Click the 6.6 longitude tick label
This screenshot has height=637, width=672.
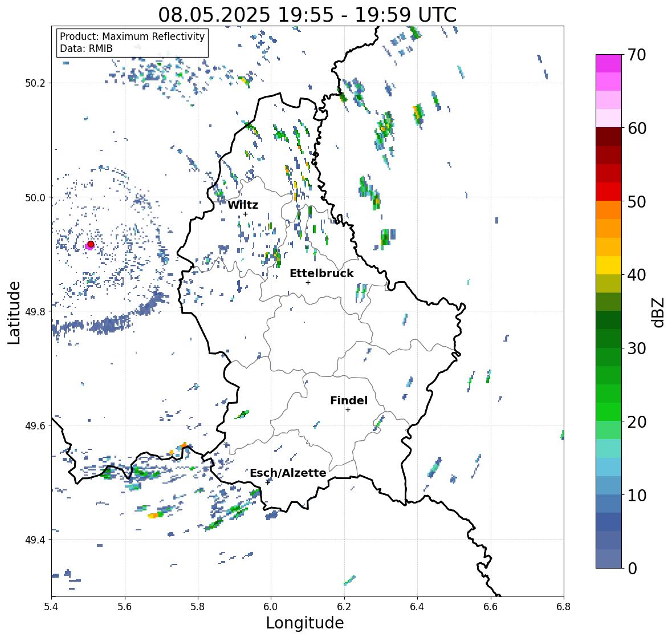click(x=490, y=607)
